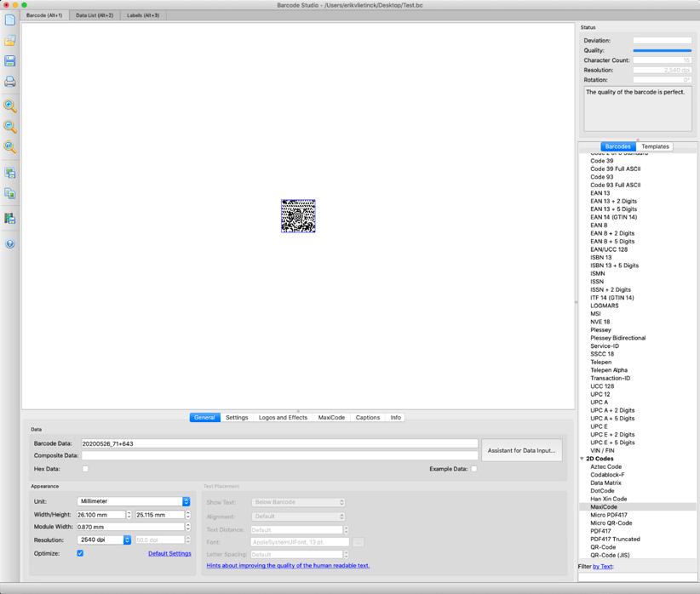700x594 pixels.
Task: Select PDF417 in the barcode list
Action: click(x=600, y=531)
